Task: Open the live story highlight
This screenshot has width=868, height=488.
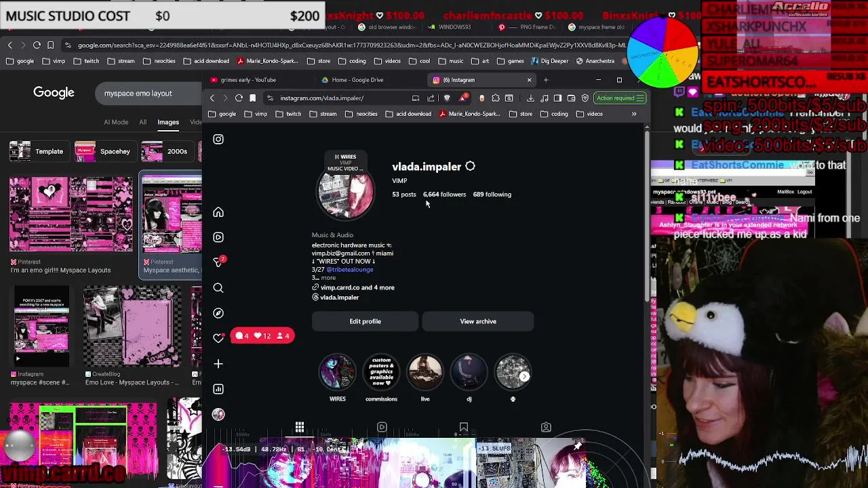Action: pos(425,373)
